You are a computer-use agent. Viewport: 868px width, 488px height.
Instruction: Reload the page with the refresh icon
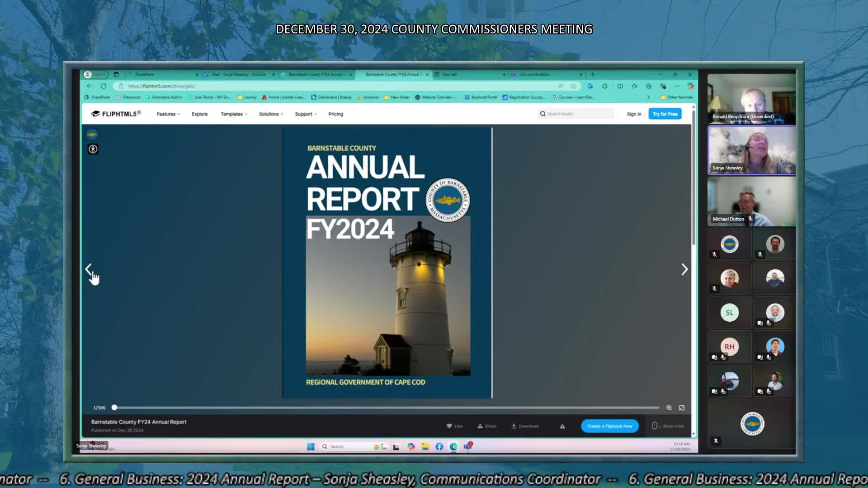(x=104, y=86)
